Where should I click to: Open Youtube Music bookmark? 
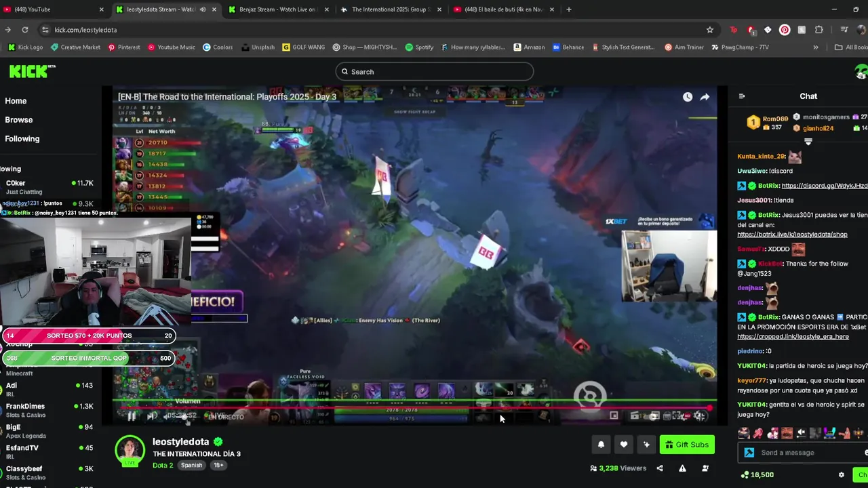coord(170,47)
